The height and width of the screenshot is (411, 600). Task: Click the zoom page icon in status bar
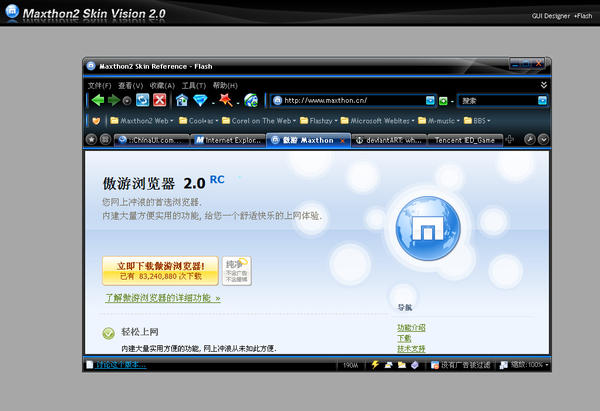(504, 365)
